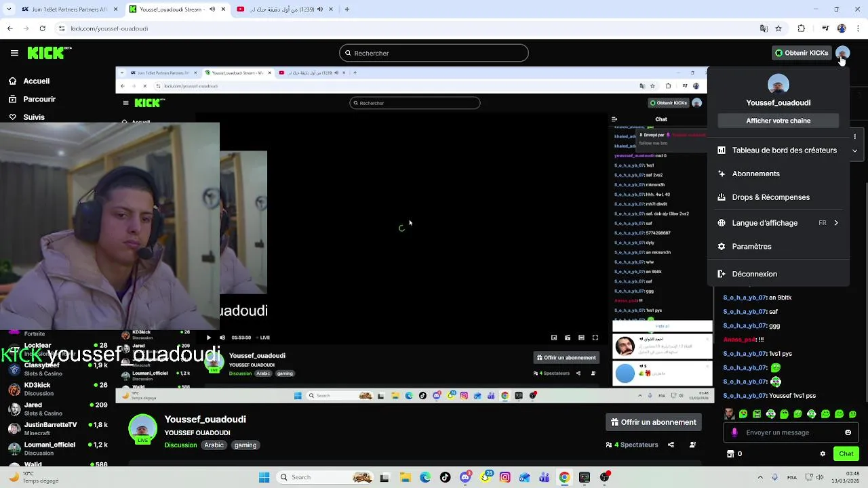Show hidden system tray icons
Image resolution: width=868 pixels, height=488 pixels.
[x=760, y=477]
